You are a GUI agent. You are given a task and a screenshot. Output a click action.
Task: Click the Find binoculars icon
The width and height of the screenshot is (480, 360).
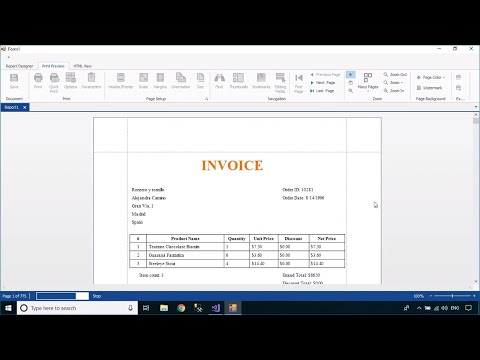click(219, 81)
